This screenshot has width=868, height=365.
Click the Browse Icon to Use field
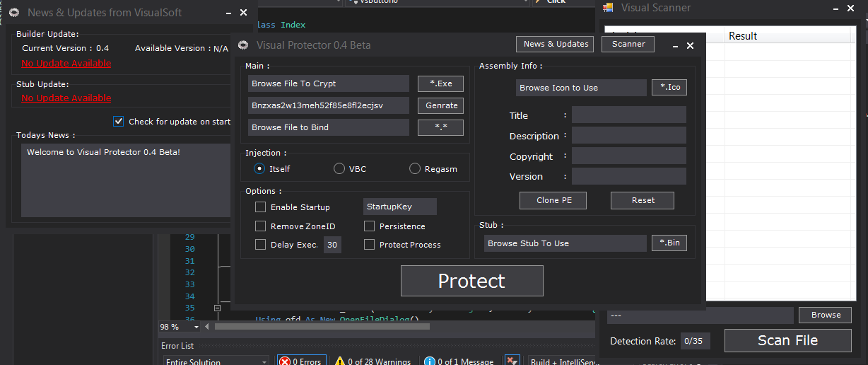[x=581, y=88]
